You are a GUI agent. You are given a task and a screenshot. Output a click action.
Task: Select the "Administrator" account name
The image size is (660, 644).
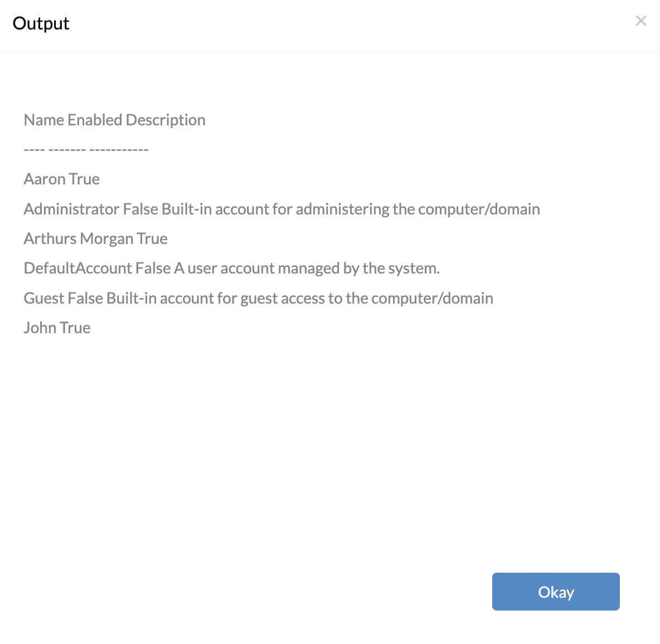(x=71, y=209)
